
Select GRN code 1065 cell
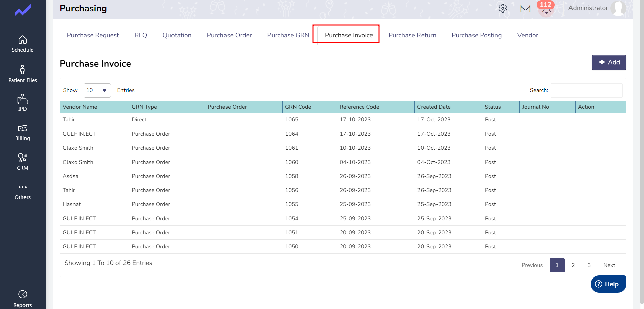pos(292,120)
